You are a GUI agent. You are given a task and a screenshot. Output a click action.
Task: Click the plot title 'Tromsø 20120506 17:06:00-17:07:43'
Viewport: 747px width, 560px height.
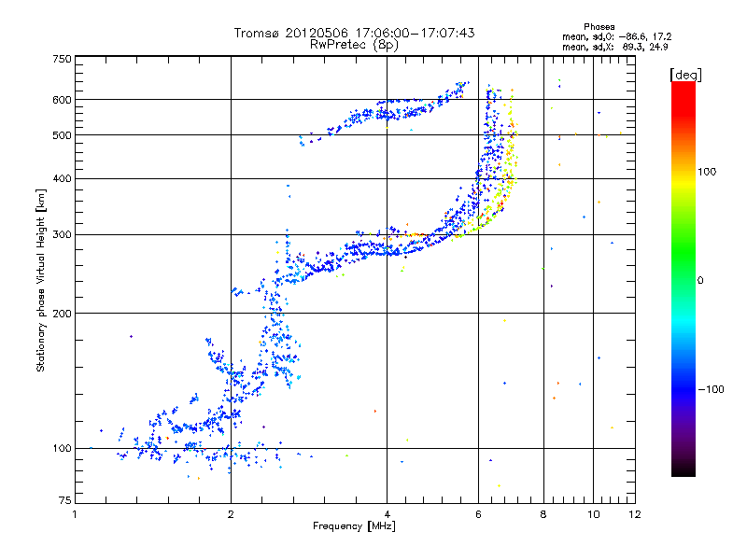(x=354, y=33)
